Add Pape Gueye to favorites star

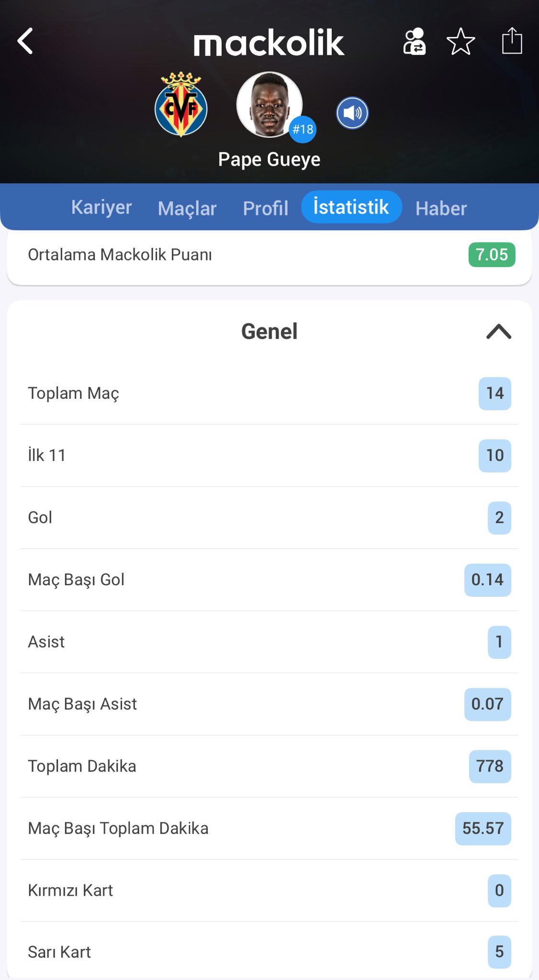(x=460, y=42)
